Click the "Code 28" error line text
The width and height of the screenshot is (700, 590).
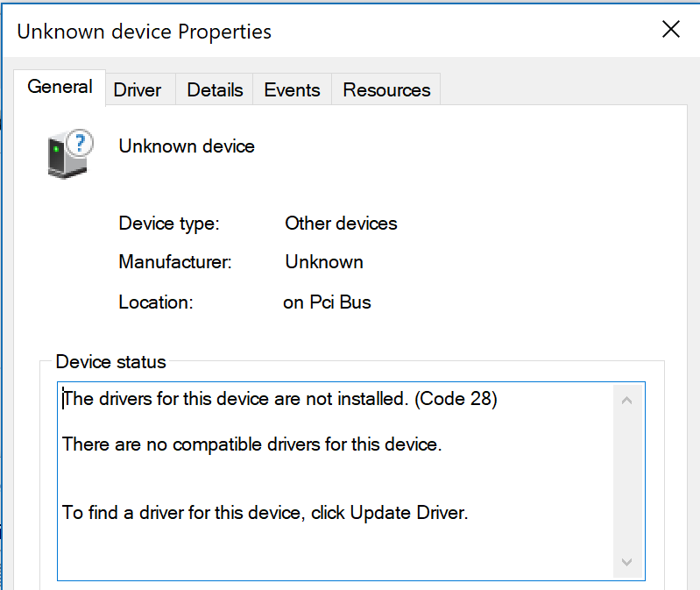click(280, 399)
